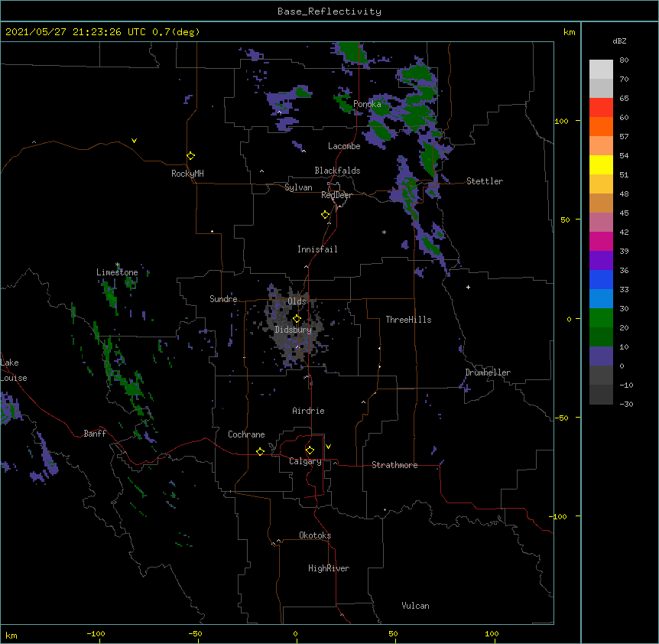Image resolution: width=659 pixels, height=644 pixels.
Task: Click the ThreeHills label
Action: tap(408, 320)
